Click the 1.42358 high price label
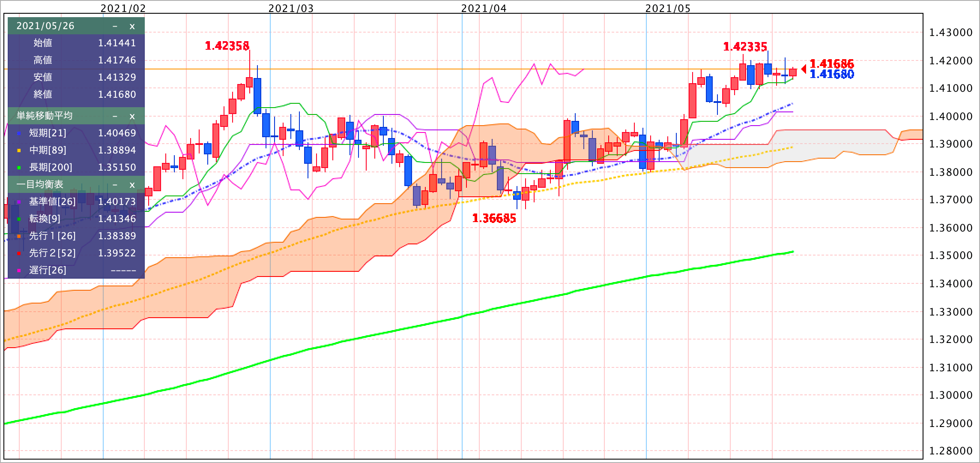Screen dimensions: 980x463 [227, 46]
